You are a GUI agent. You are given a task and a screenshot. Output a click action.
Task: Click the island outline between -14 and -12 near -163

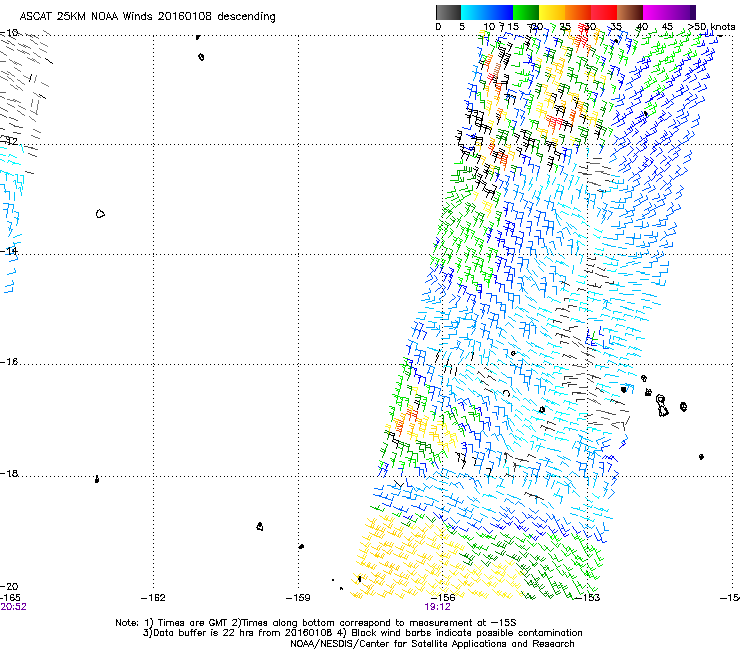click(100, 214)
